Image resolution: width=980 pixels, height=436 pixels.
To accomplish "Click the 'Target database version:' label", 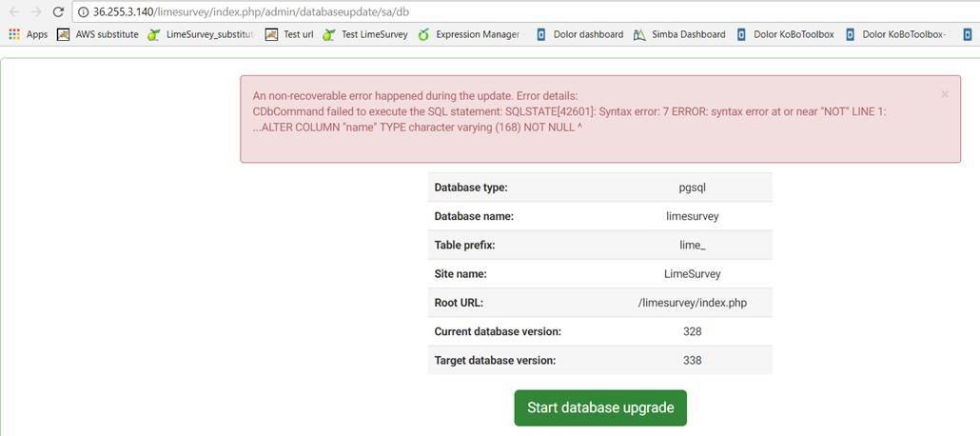I will click(x=495, y=360).
